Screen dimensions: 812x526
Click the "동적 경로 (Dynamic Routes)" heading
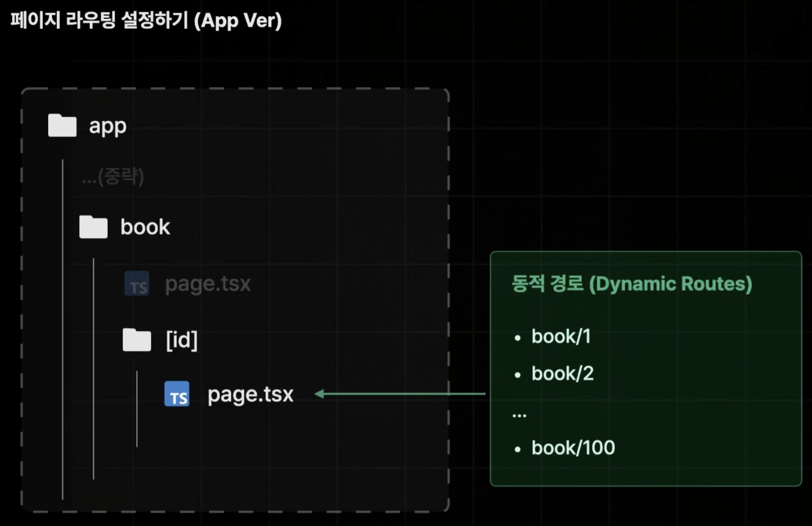pyautogui.click(x=632, y=284)
